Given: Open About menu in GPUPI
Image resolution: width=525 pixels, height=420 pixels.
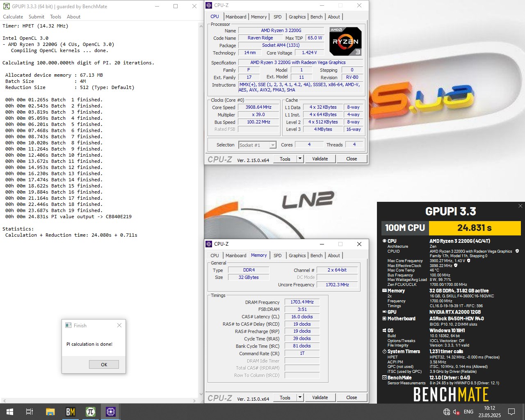Looking at the screenshot, I should click(74, 17).
